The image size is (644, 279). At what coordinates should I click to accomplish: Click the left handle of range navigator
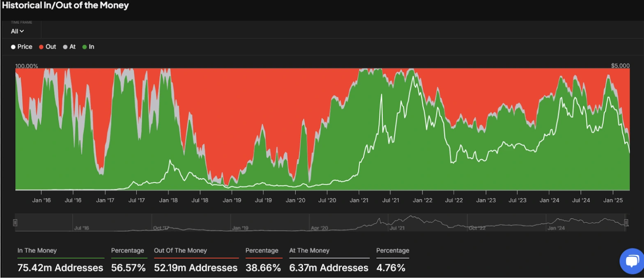point(15,223)
